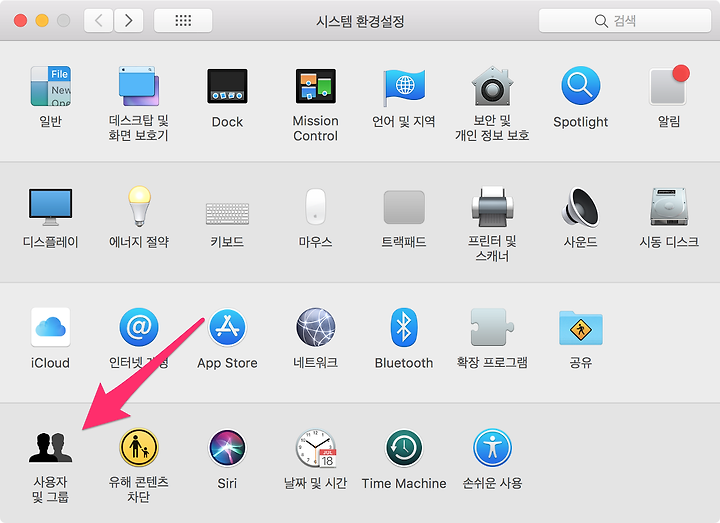Viewport: 720px width, 523px height.
Task: Open Time Machine preferences icon
Action: [404, 448]
